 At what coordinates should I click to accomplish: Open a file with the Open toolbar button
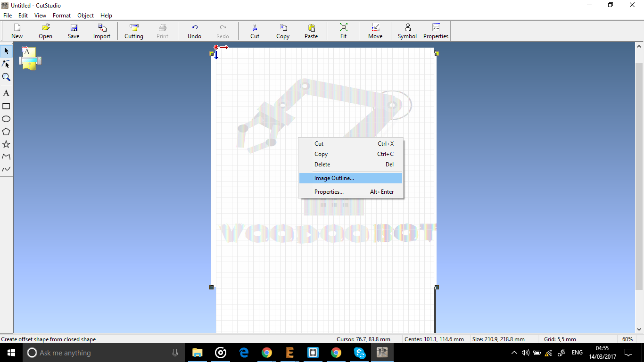[x=45, y=31]
